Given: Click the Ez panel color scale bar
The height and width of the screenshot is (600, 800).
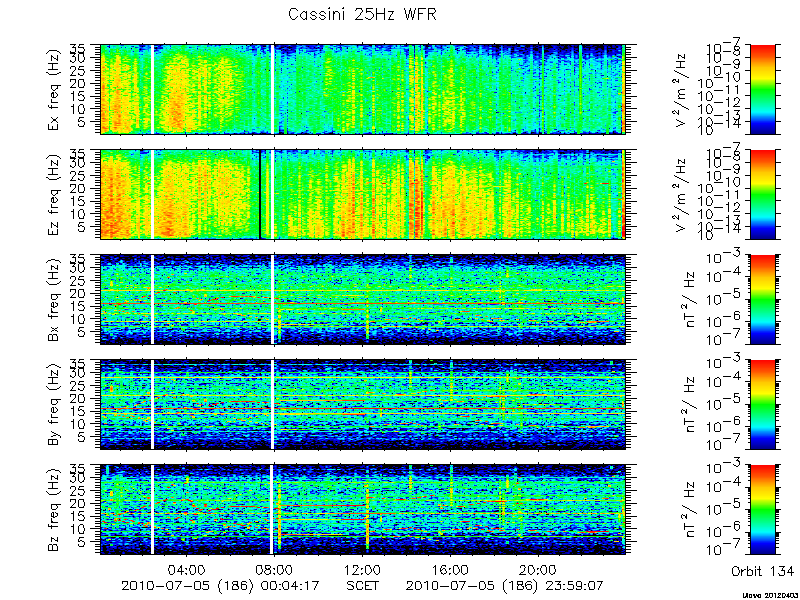Looking at the screenshot, I should tap(763, 194).
